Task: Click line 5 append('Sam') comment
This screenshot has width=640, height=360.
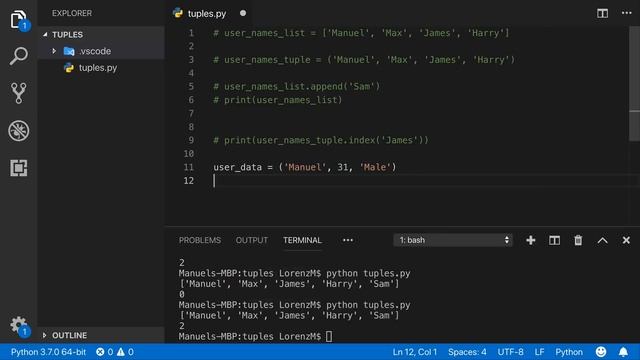Action: (297, 87)
